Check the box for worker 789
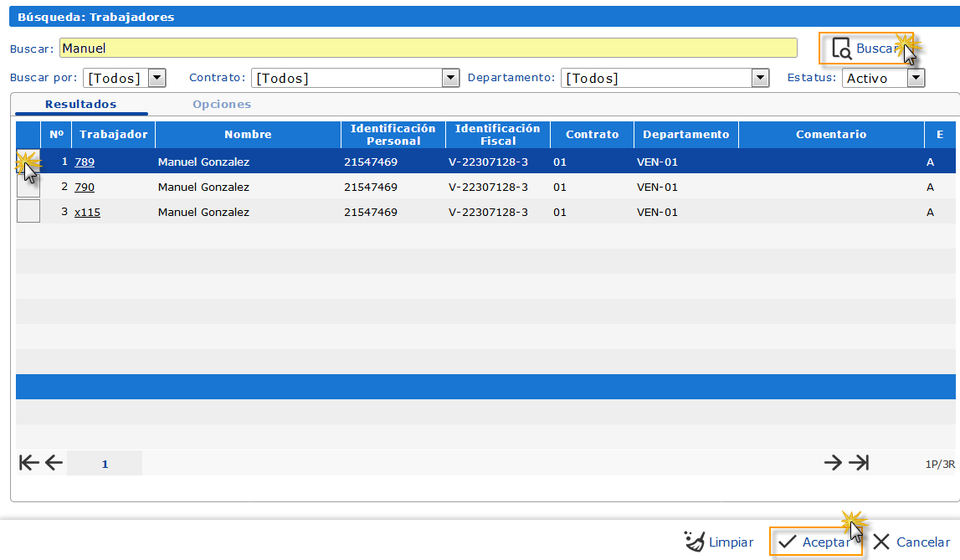This screenshot has height=560, width=960. (x=28, y=162)
